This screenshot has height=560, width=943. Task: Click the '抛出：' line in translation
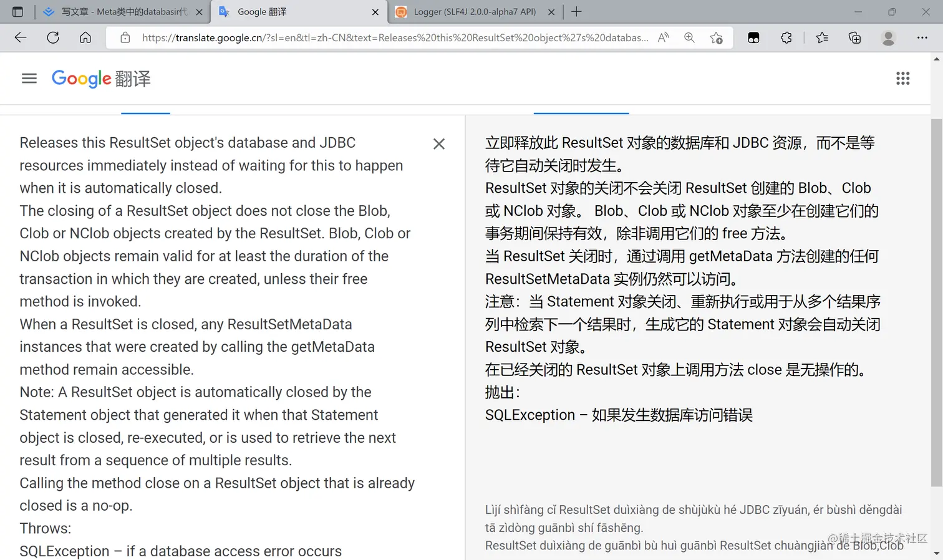[x=503, y=392]
